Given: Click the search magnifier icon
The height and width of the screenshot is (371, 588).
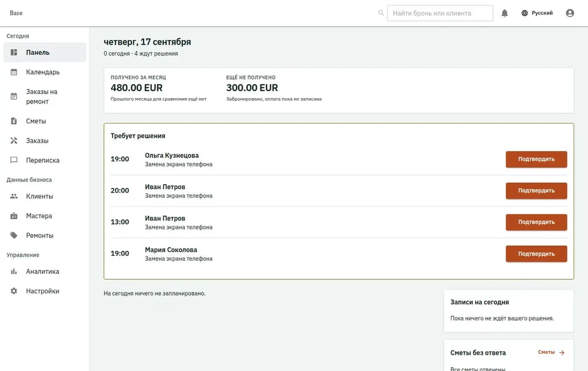Looking at the screenshot, I should pyautogui.click(x=381, y=13).
